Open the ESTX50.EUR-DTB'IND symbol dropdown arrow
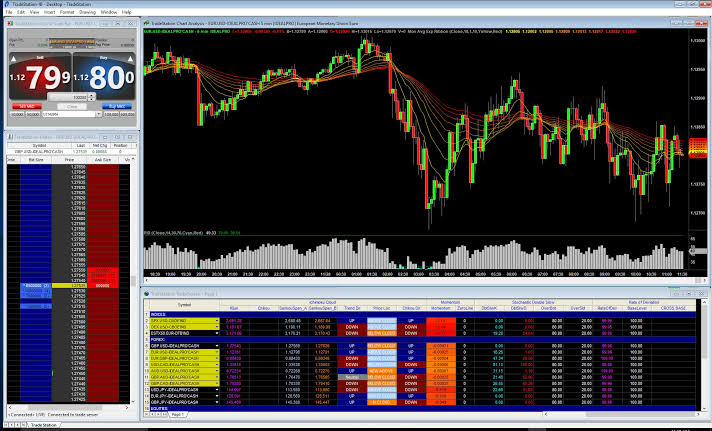Image resolution: width=712 pixels, height=431 pixels. point(217,333)
